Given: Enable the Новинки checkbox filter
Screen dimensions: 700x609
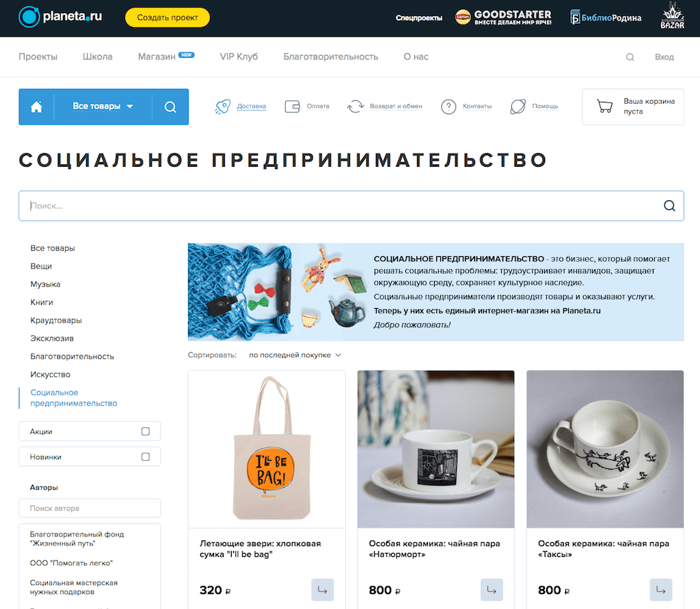Looking at the screenshot, I should pyautogui.click(x=146, y=457).
